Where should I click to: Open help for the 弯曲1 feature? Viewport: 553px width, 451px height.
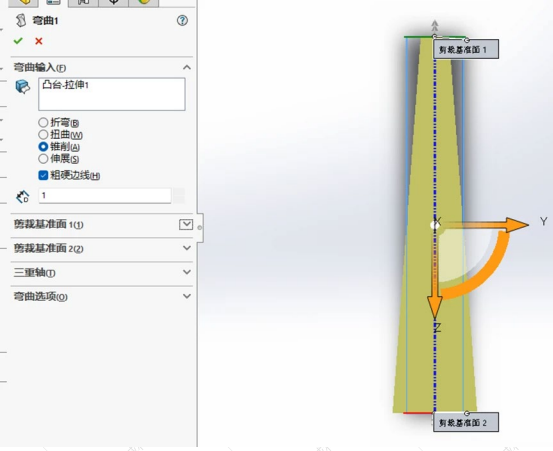pos(182,20)
